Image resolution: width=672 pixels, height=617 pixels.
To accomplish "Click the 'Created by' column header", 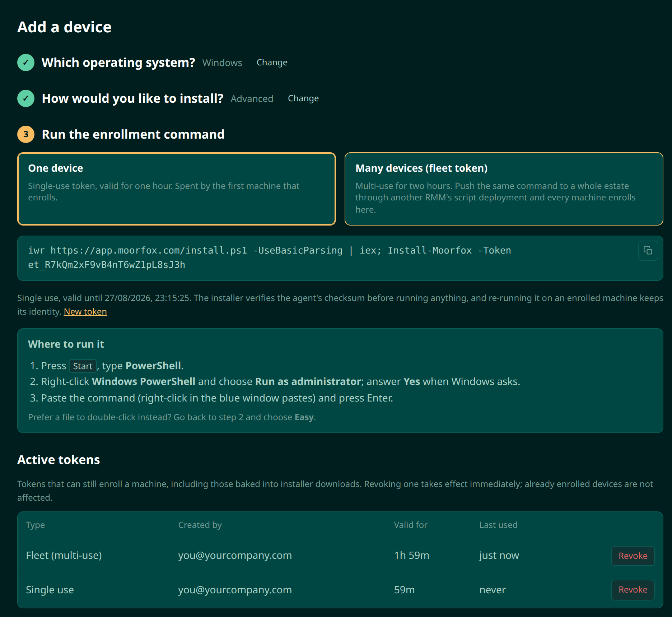I will 200,525.
